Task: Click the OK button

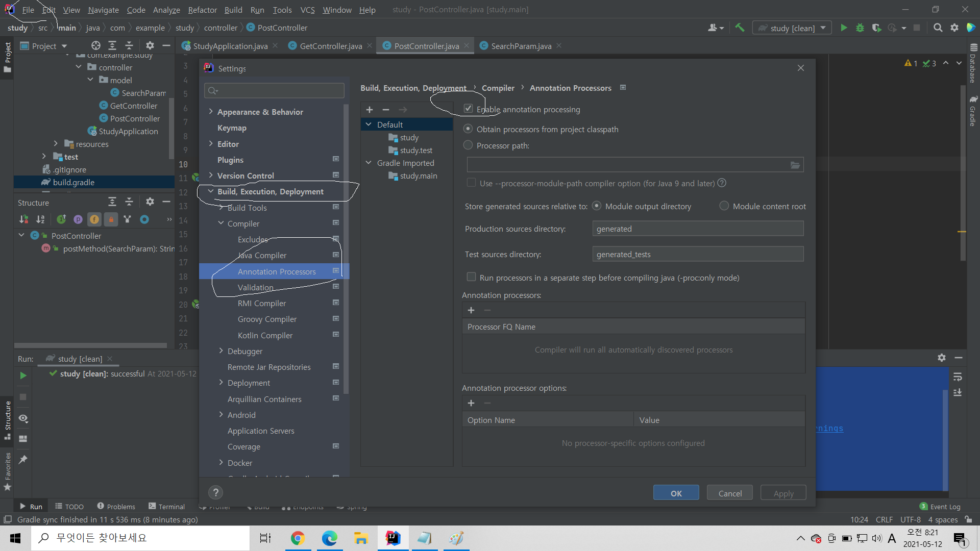Action: click(x=676, y=493)
